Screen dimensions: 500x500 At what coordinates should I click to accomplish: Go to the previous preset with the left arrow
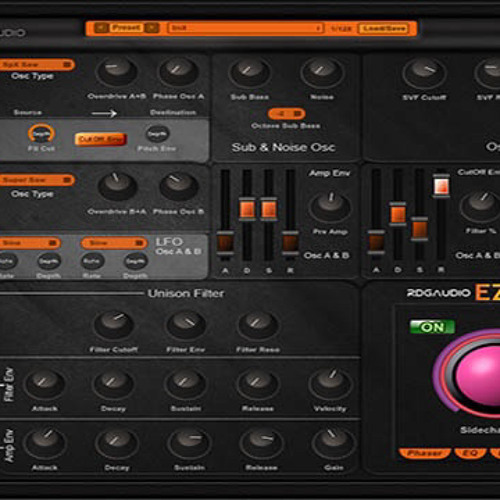pyautogui.click(x=101, y=28)
